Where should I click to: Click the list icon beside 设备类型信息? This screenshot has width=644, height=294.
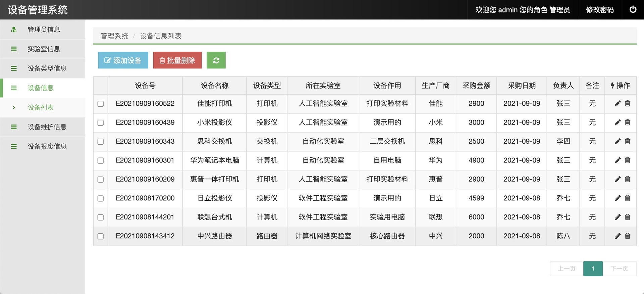pos(14,68)
